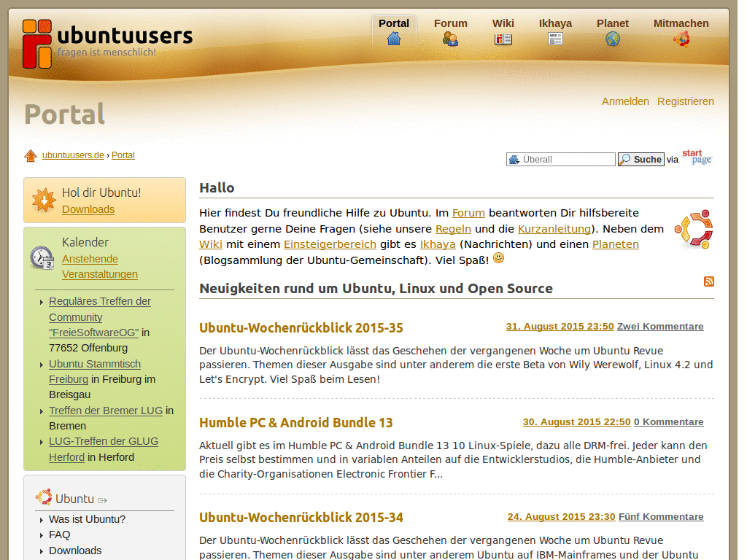This screenshot has width=747, height=560.
Task: Click the breadcrumb home arrow icon
Action: 31,156
